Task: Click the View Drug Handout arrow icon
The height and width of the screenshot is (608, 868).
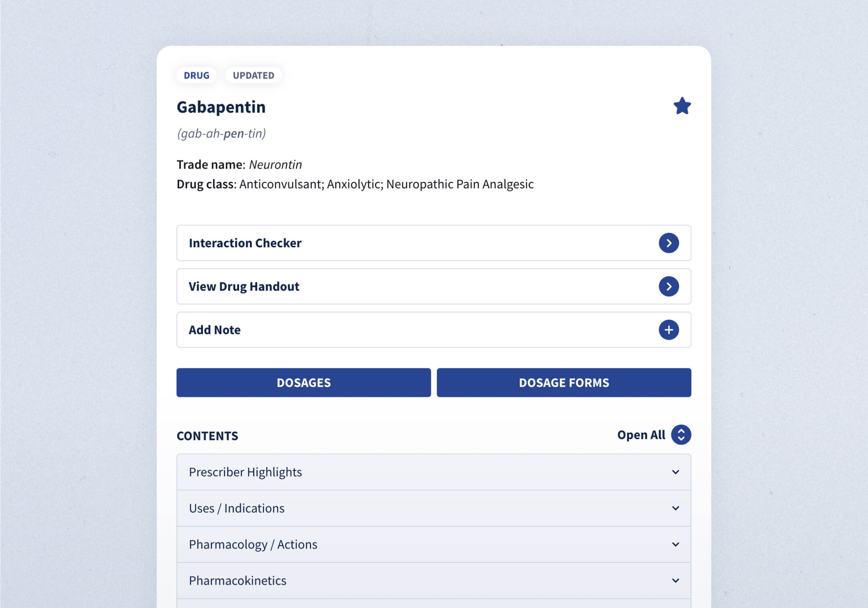Action: pos(669,286)
